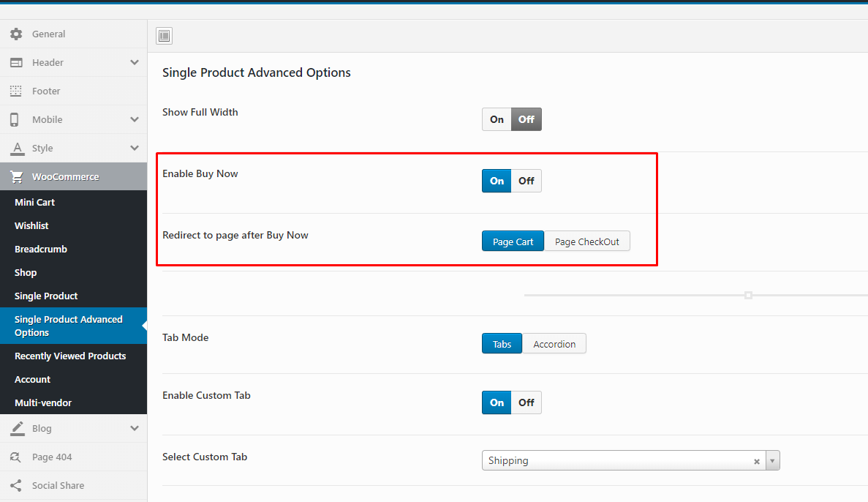Screen dimensions: 868x502
Task: Click the Shipping select field
Action: coord(630,460)
